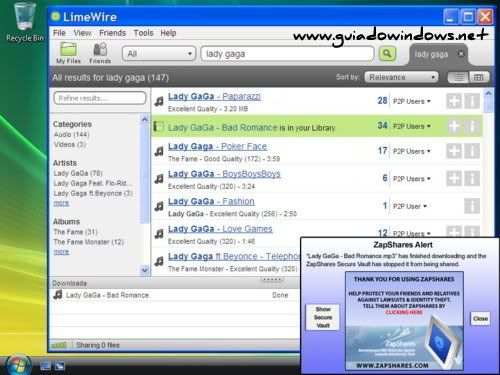
Task: Click the Refine results input field
Action: [100, 98]
